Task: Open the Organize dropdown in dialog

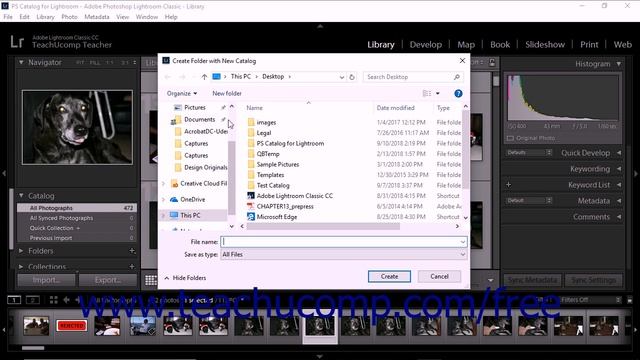Action: click(x=182, y=93)
